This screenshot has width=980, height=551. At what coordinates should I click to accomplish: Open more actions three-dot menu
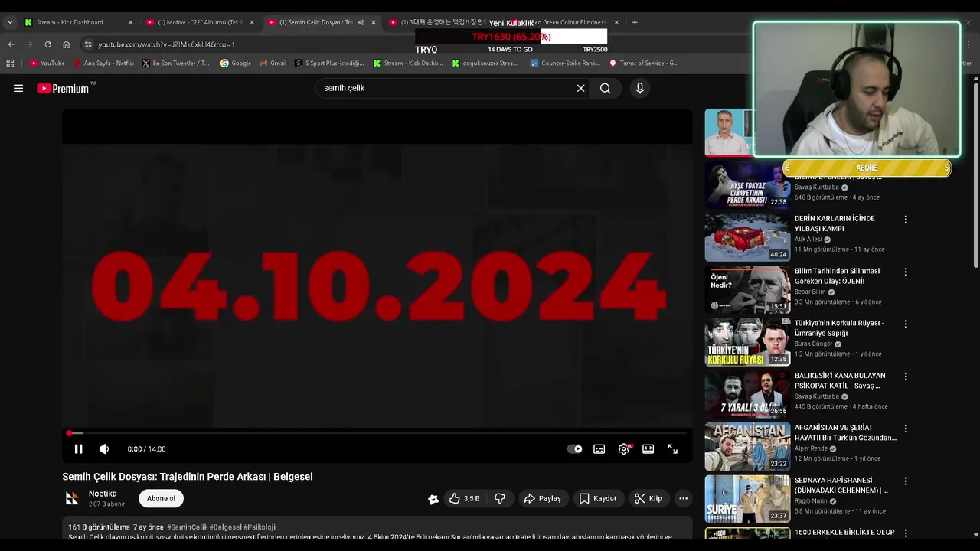[x=683, y=498]
